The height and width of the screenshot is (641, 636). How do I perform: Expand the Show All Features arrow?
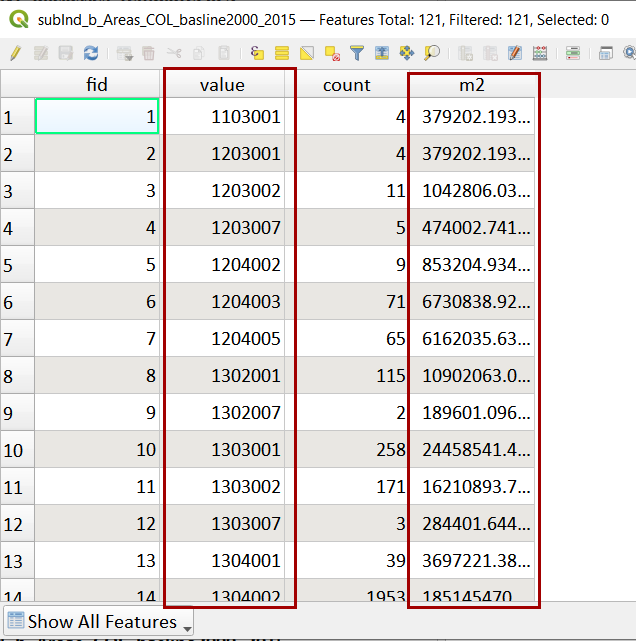pos(187,628)
